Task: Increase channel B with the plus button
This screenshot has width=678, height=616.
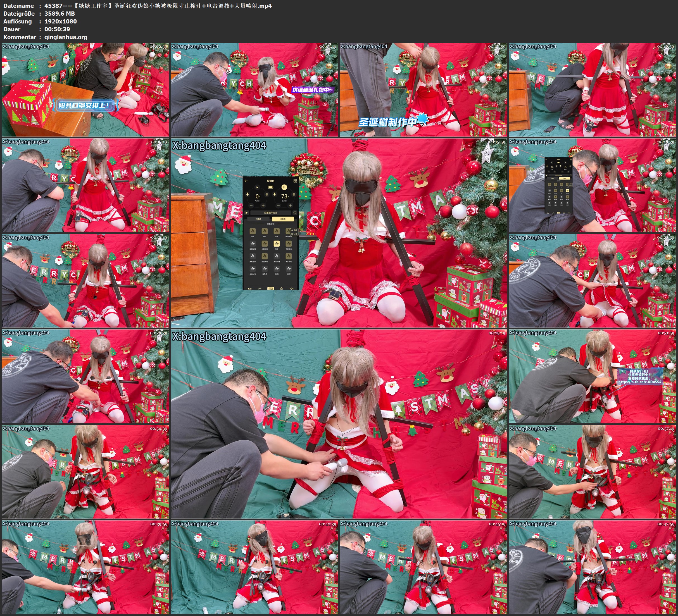Action: (290, 206)
